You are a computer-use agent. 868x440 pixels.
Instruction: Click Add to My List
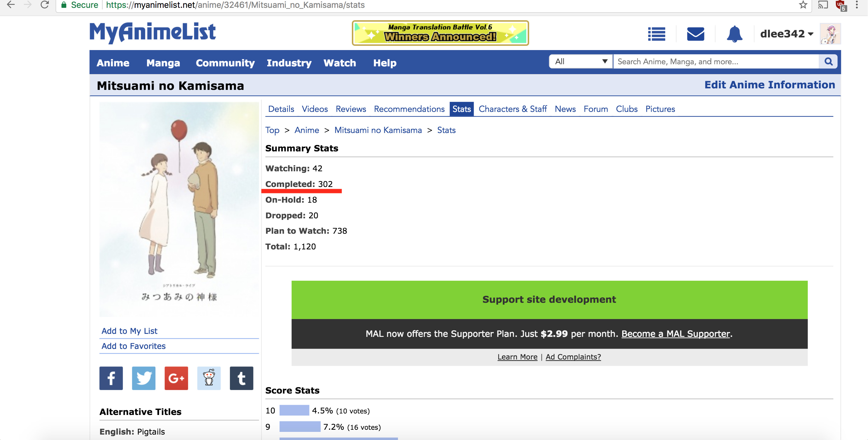click(129, 331)
